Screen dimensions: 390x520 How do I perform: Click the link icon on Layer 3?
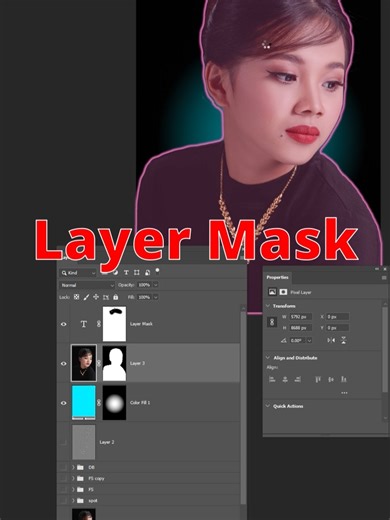(99, 363)
